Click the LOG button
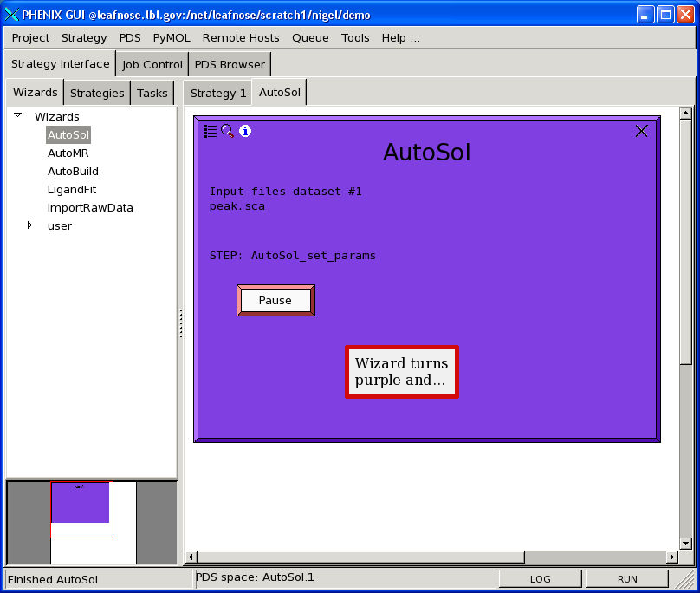The width and height of the screenshot is (700, 593). tap(540, 579)
